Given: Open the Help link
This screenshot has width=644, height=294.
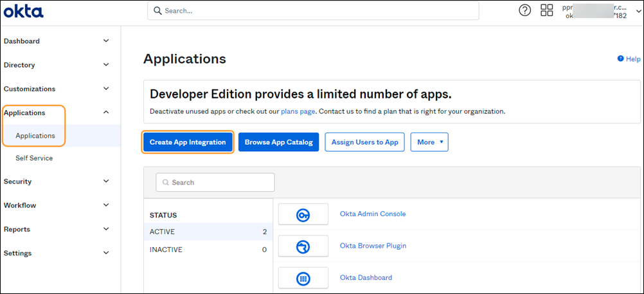Looking at the screenshot, I should tap(633, 59).
